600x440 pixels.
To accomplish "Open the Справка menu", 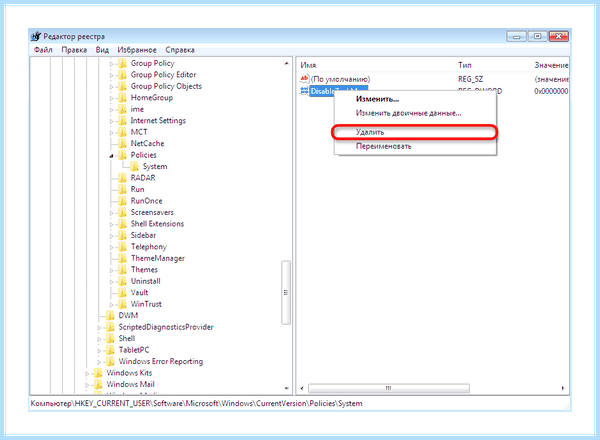I will [180, 50].
